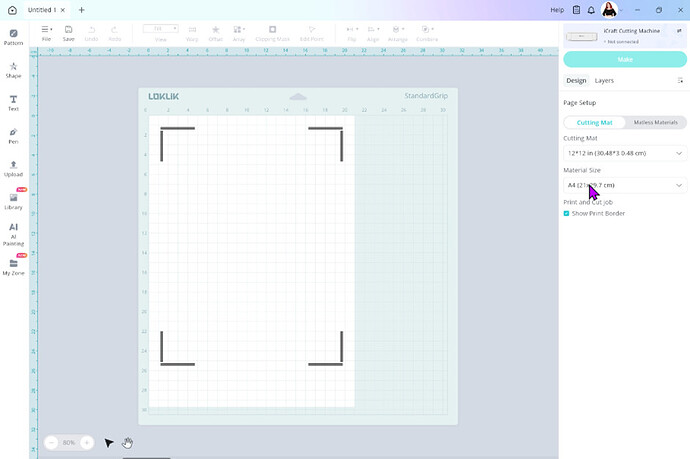Screen dimensions: 690x459
Task: Open a new tab with plus
Action: (x=82, y=10)
